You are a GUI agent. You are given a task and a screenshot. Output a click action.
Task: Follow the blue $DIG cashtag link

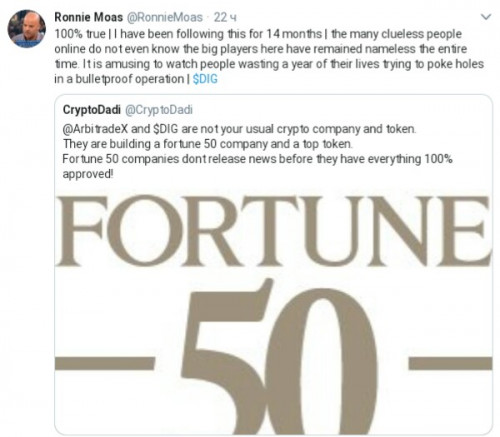click(205, 79)
